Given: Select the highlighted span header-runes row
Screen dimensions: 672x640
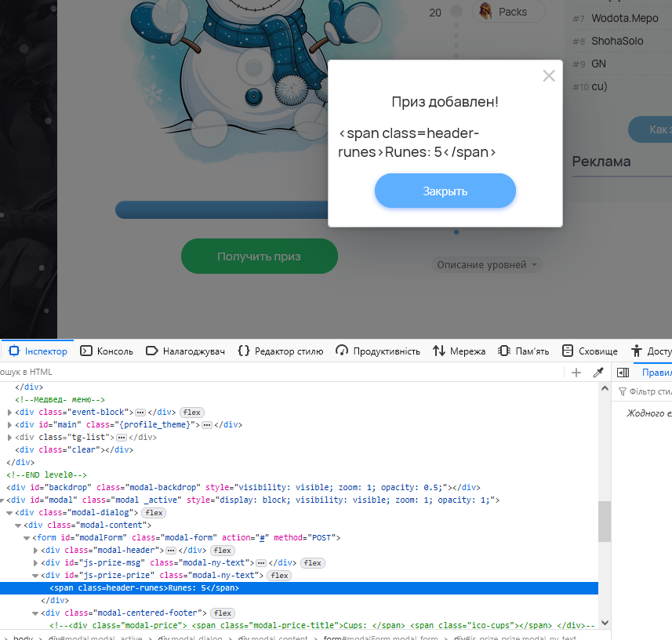Looking at the screenshot, I should pyautogui.click(x=299, y=587).
